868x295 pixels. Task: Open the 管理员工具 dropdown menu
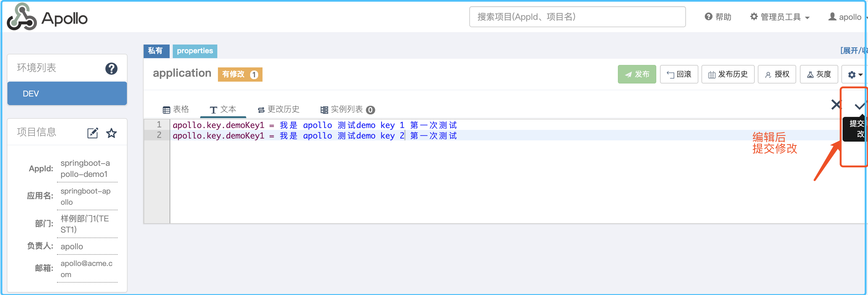pos(780,16)
